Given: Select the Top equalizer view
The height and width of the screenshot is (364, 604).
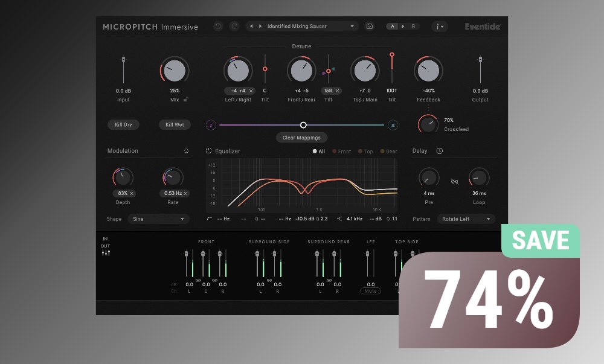Looking at the screenshot, I should click(x=365, y=152).
